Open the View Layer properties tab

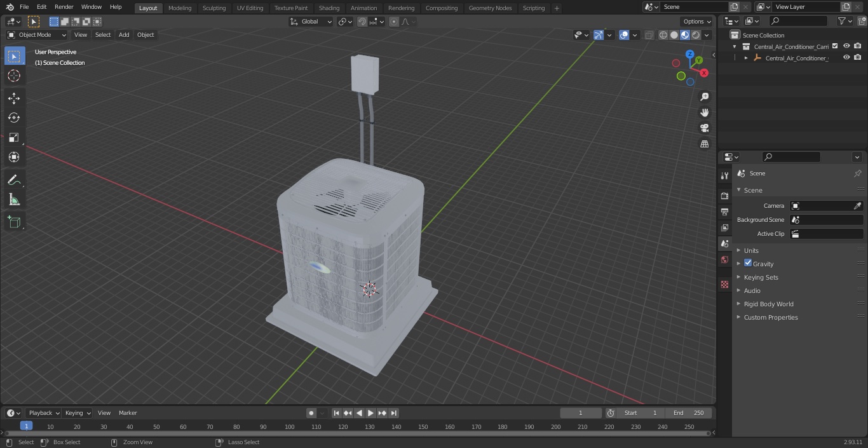coord(724,227)
